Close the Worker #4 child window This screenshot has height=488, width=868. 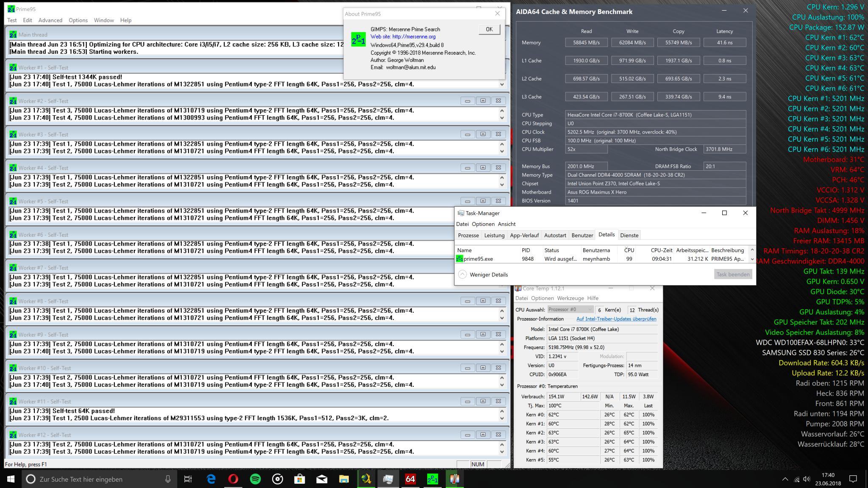pyautogui.click(x=498, y=167)
